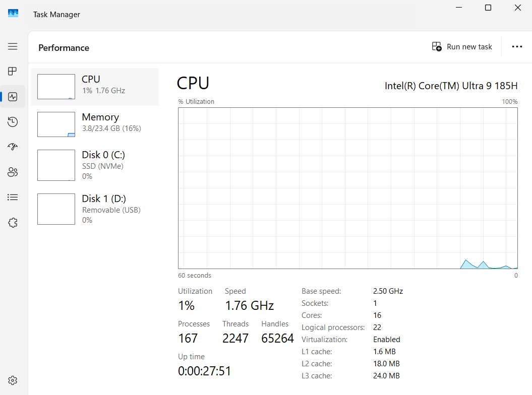Screen dimensions: 532x395
Task: Open the three-dot more options menu
Action: [517, 47]
